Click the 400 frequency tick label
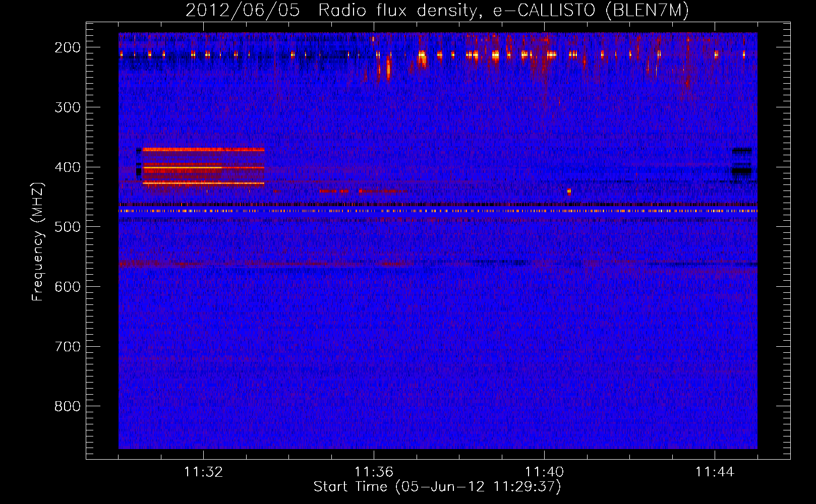This screenshot has width=816, height=504. pos(68,167)
